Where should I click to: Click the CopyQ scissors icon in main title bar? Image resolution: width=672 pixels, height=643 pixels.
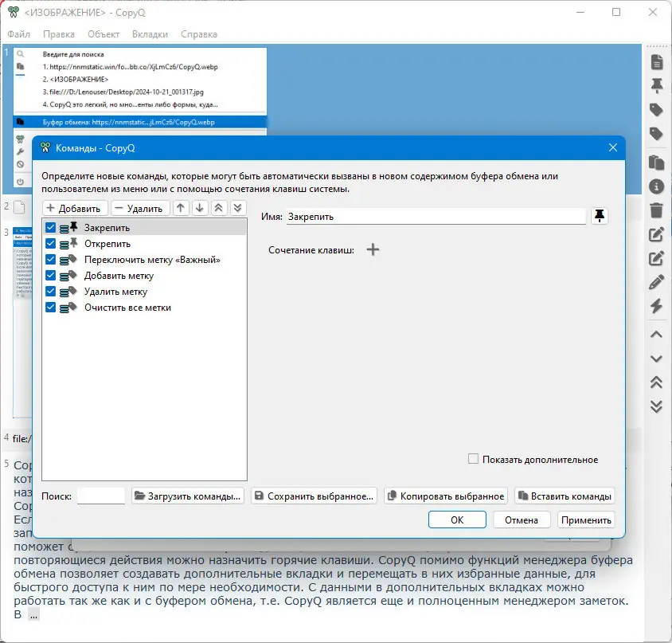(14, 12)
